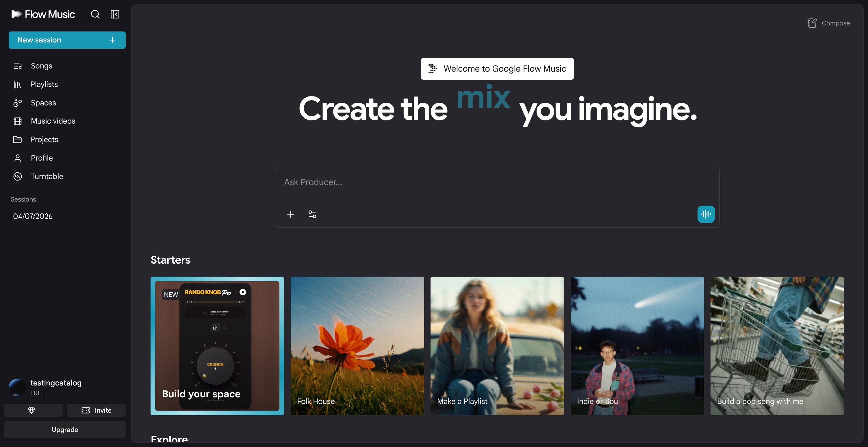Open Playlists from the sidebar
868x447 pixels.
44,84
